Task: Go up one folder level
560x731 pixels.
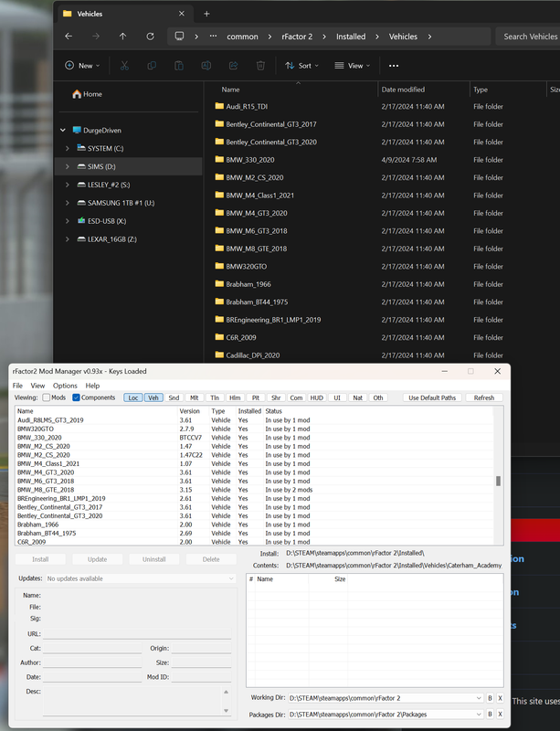Action: click(122, 37)
